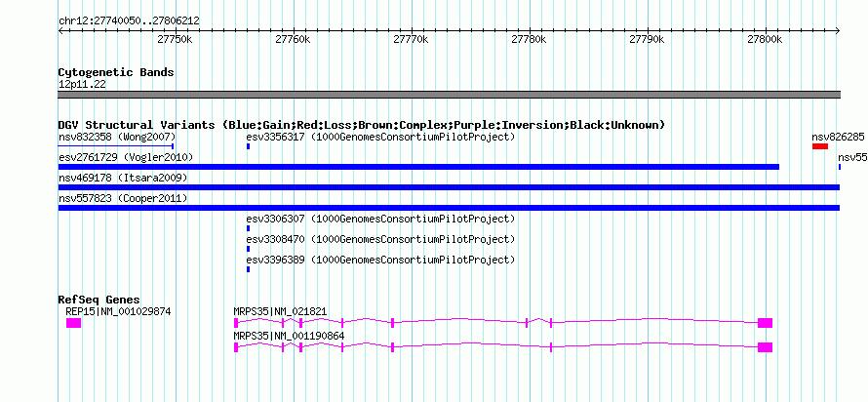Click the nsv832358 (Wong2007) variant label
The image size is (868, 402).
pyautogui.click(x=117, y=137)
